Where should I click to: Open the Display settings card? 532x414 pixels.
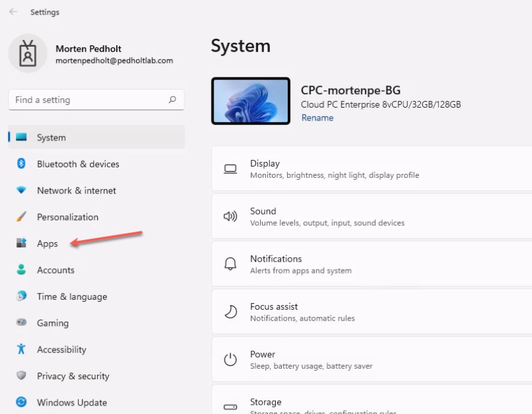coord(372,169)
